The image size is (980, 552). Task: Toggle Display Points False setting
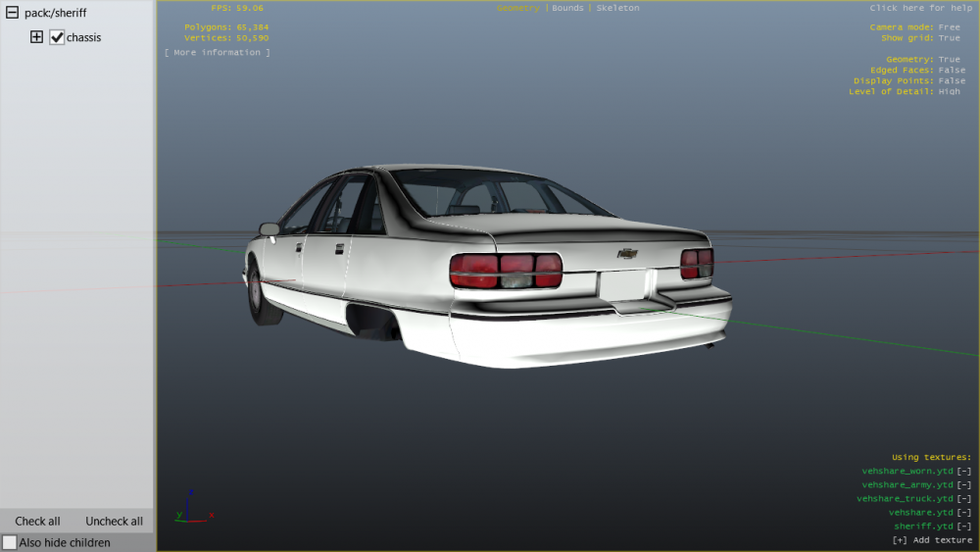909,80
